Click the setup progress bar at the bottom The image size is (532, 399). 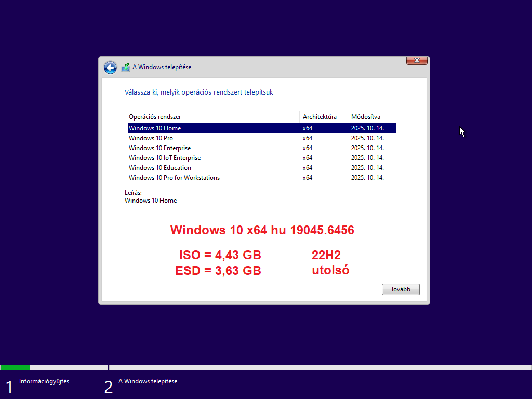point(266,367)
